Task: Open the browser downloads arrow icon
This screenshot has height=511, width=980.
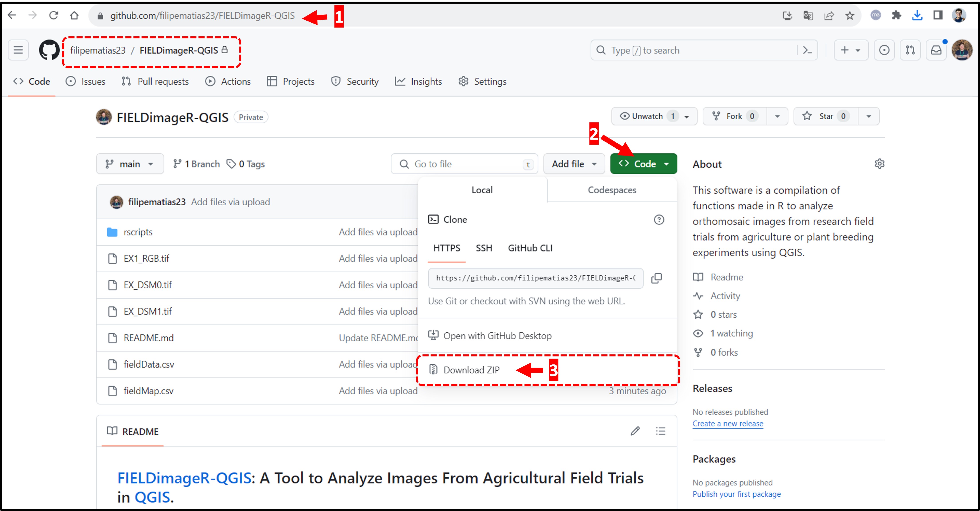Action: (x=917, y=15)
